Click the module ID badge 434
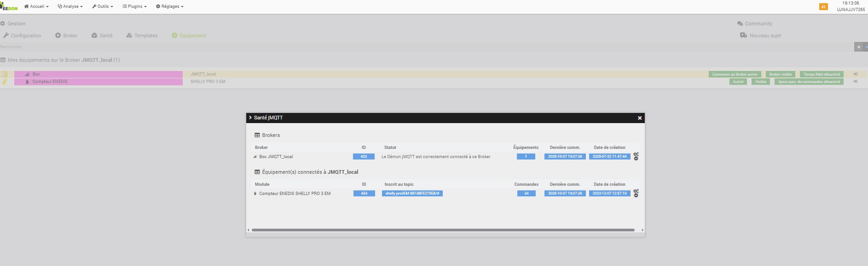 tap(364, 194)
